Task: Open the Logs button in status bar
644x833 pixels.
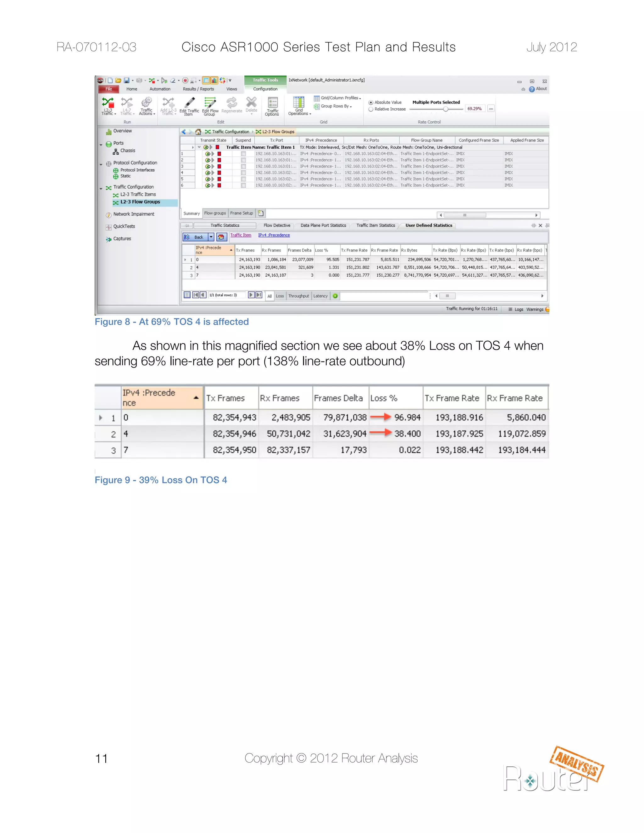Action: point(516,309)
